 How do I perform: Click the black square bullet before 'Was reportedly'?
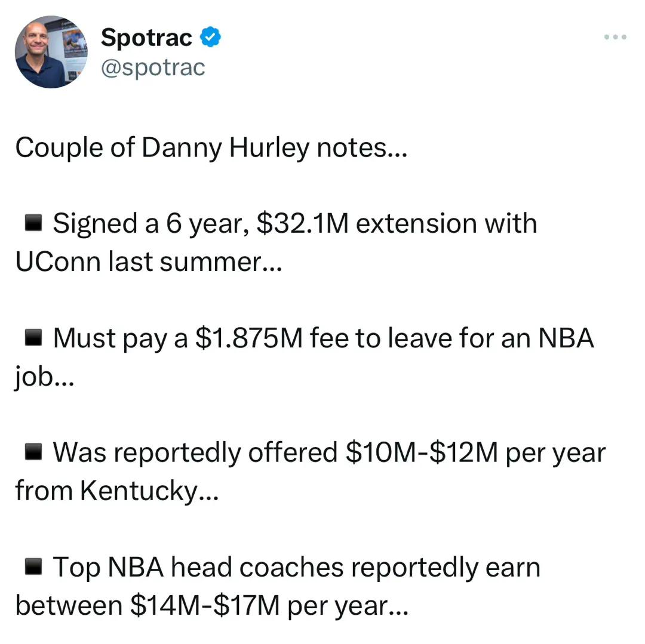(33, 452)
